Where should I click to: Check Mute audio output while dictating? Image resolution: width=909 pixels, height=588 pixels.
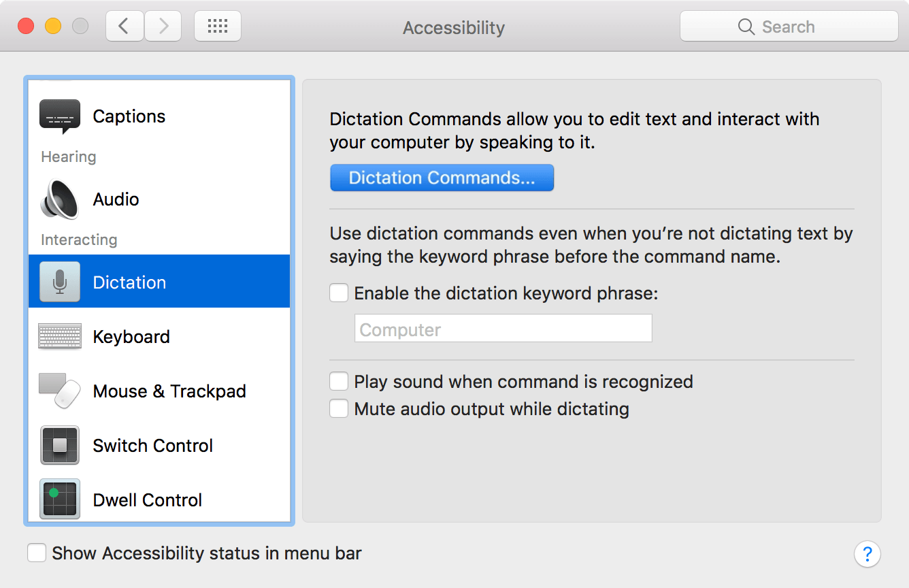coord(339,409)
